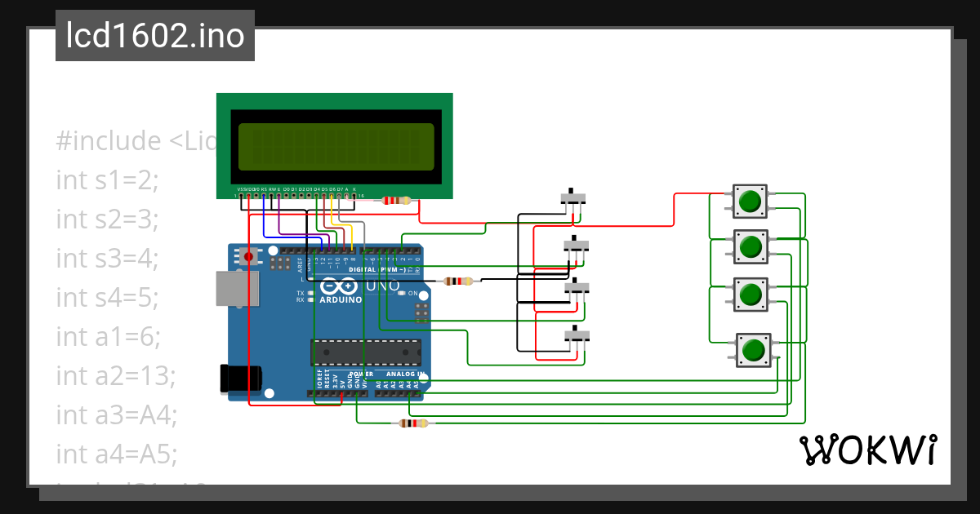Toggle the topmost slide switch
This screenshot has width=980, height=514.
[x=572, y=197]
